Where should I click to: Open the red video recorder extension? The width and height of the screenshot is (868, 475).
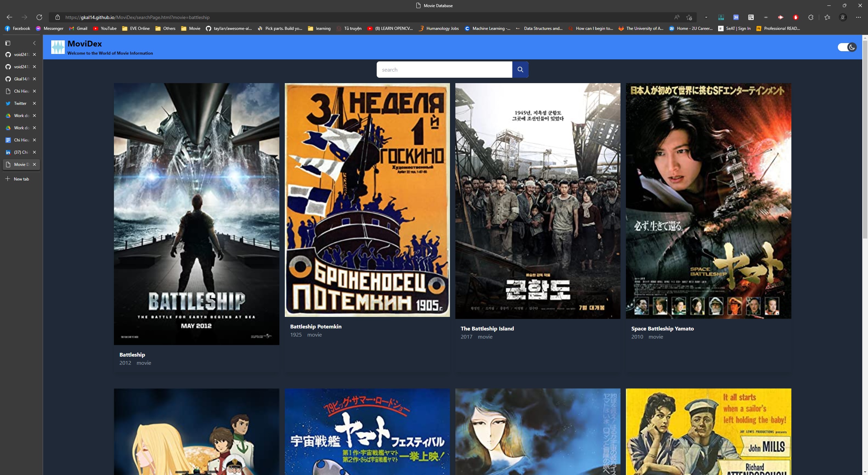coord(781,17)
